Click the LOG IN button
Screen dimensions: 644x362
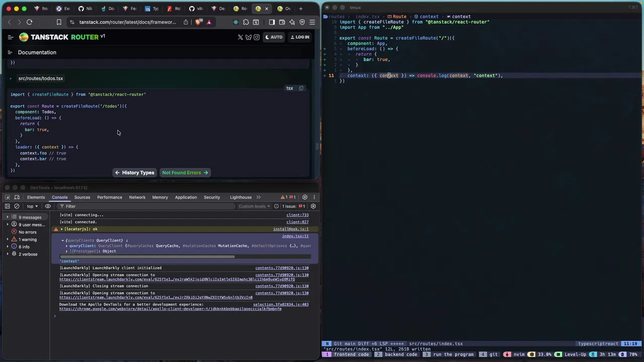[300, 37]
